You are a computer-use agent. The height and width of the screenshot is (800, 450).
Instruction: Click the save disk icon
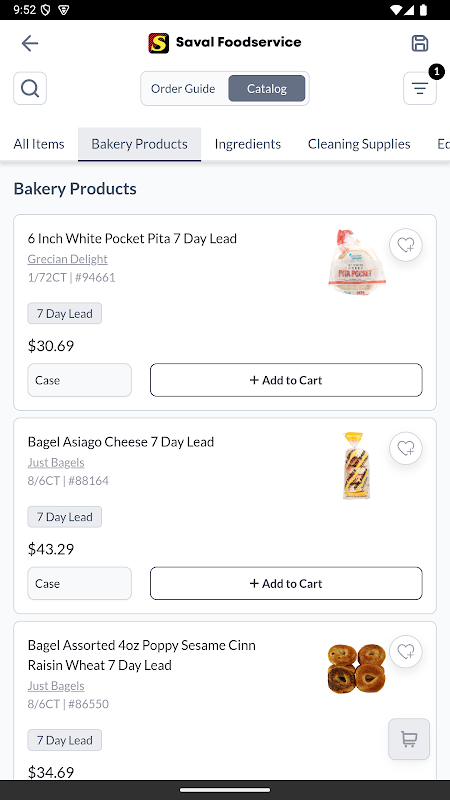(419, 43)
